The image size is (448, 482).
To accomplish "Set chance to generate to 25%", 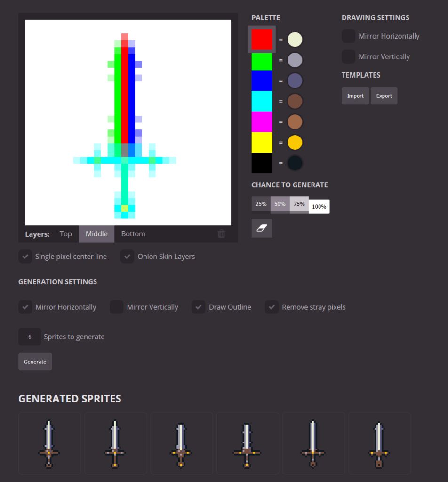I will [261, 204].
